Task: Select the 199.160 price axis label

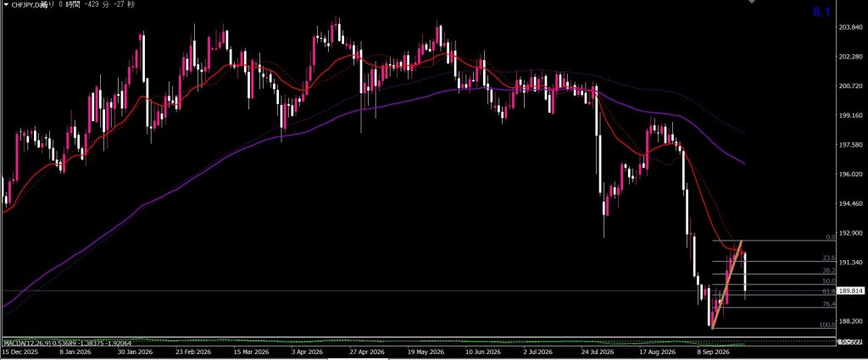Action: pos(851,115)
